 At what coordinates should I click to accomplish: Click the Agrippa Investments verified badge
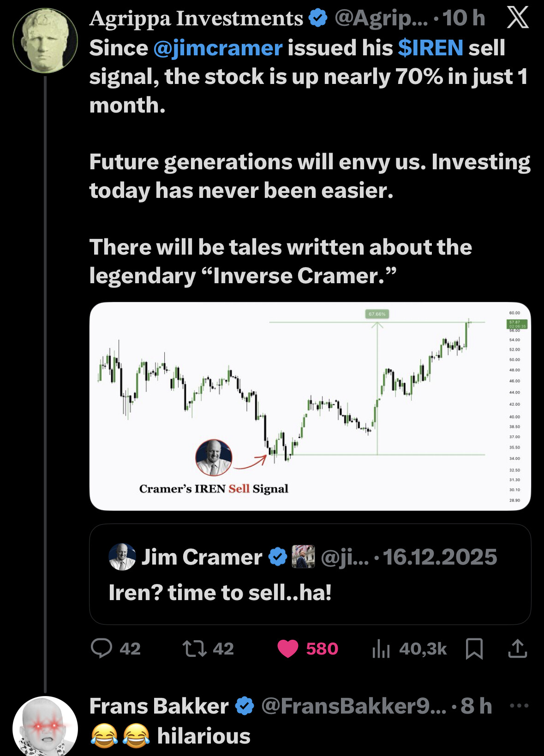tap(317, 18)
